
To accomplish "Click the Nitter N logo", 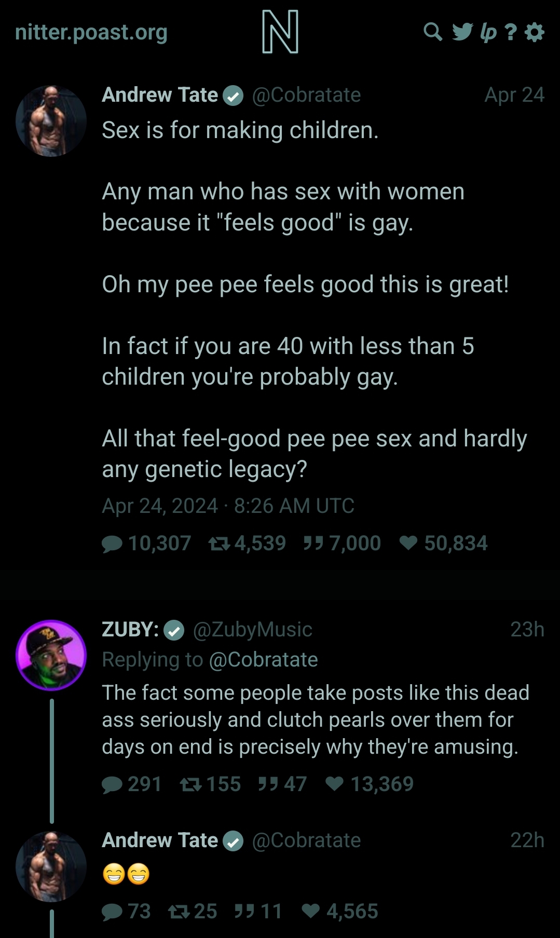I will coord(280,32).
